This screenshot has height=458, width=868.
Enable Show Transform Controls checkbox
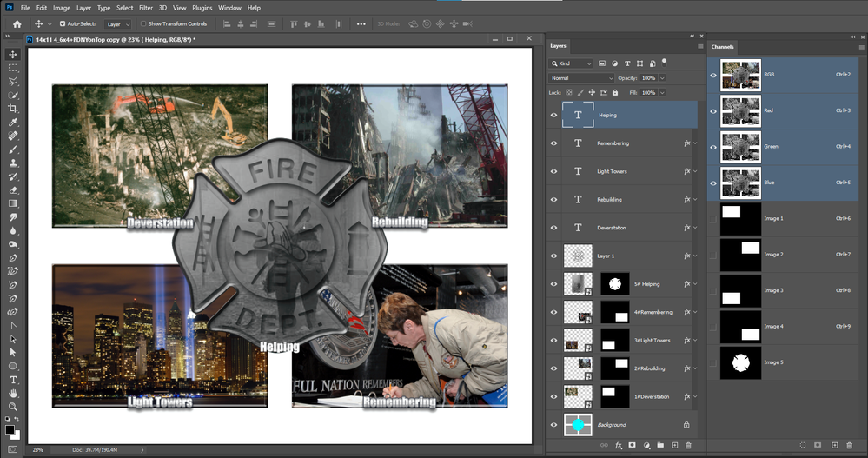[143, 23]
